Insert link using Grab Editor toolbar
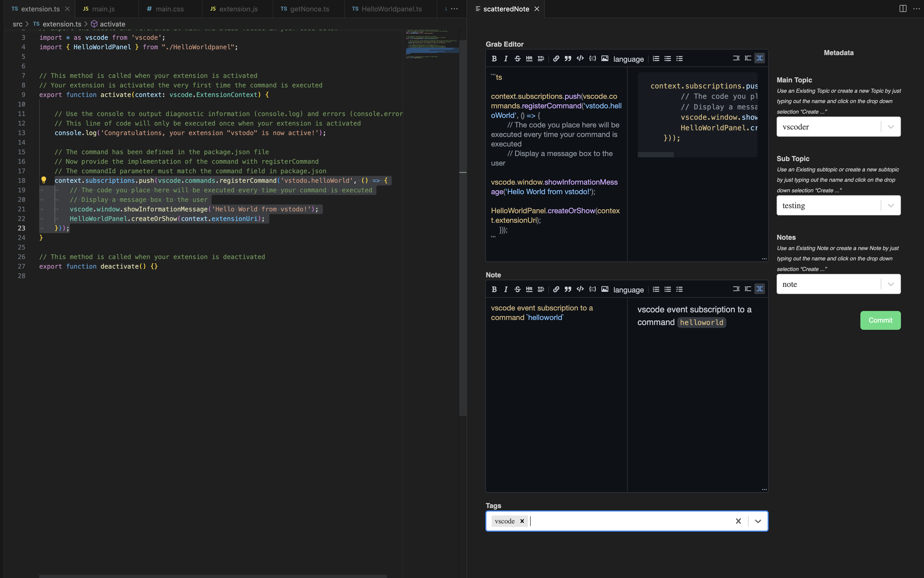Viewport: 924px width, 578px height. (x=556, y=59)
